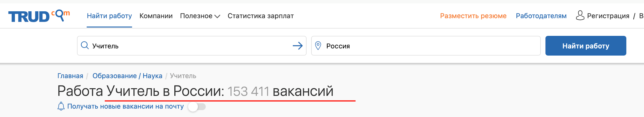The height and width of the screenshot is (117, 644).
Task: Go to Главная breadcrumb link
Action: [x=70, y=76]
